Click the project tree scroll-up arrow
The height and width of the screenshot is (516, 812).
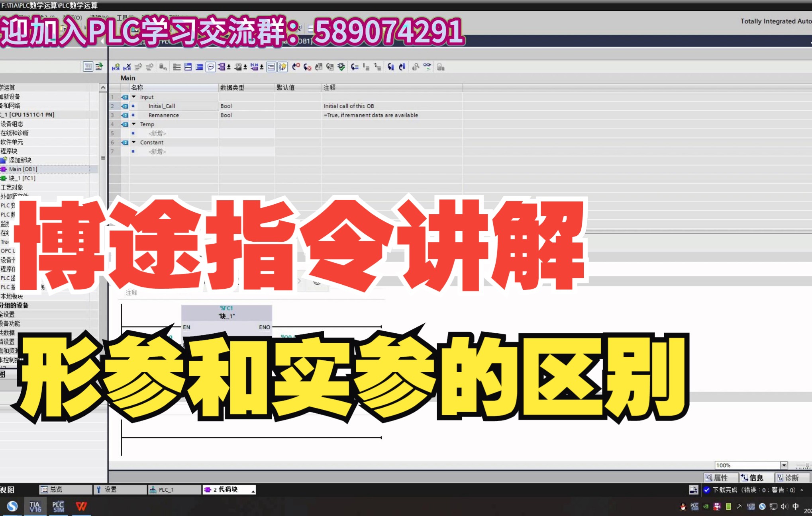pyautogui.click(x=103, y=88)
